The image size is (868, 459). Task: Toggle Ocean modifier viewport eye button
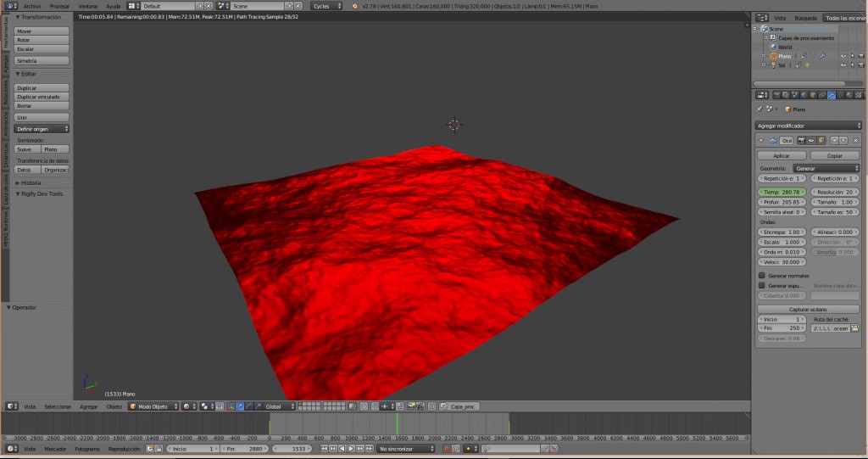pyautogui.click(x=811, y=140)
